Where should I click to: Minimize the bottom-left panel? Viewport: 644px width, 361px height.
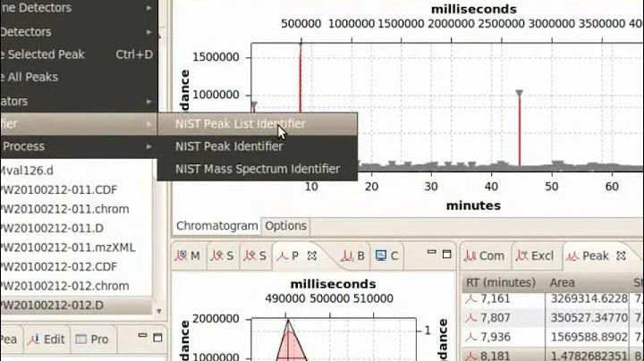(142, 336)
